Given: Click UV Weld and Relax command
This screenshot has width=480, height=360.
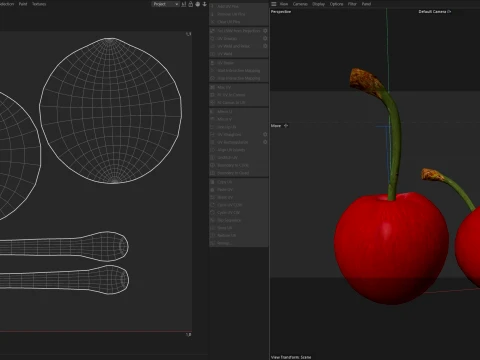Looking at the screenshot, I should (235, 46).
